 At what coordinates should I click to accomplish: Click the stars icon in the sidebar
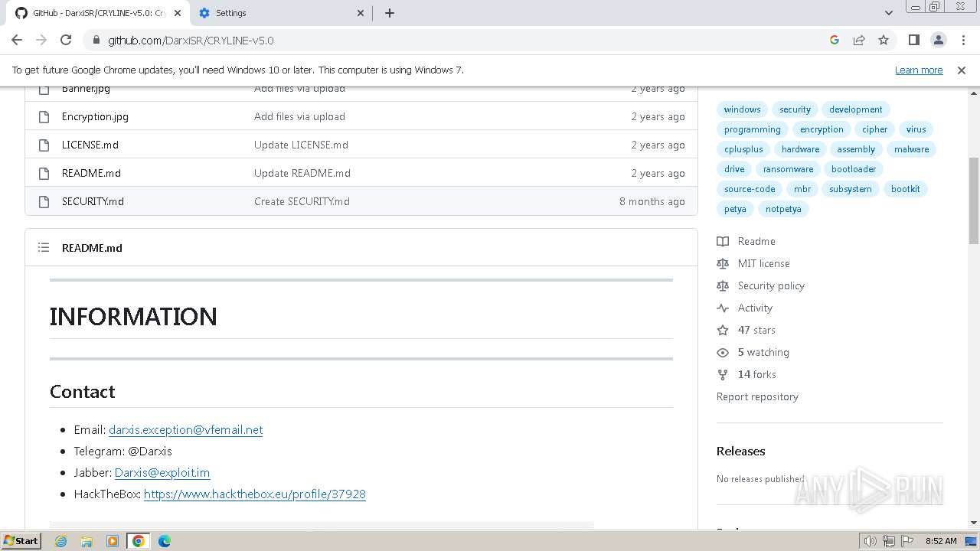tap(723, 330)
